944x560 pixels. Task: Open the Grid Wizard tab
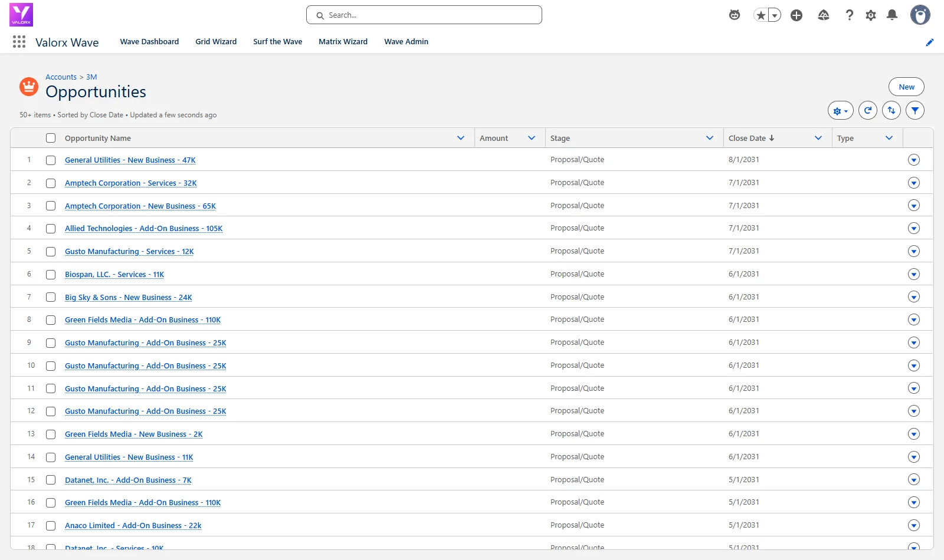(x=216, y=42)
